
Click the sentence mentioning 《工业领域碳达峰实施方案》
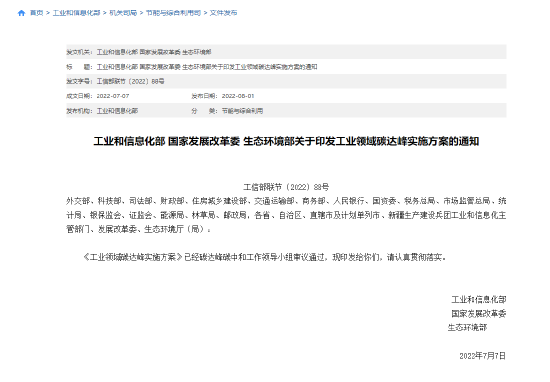(x=265, y=257)
